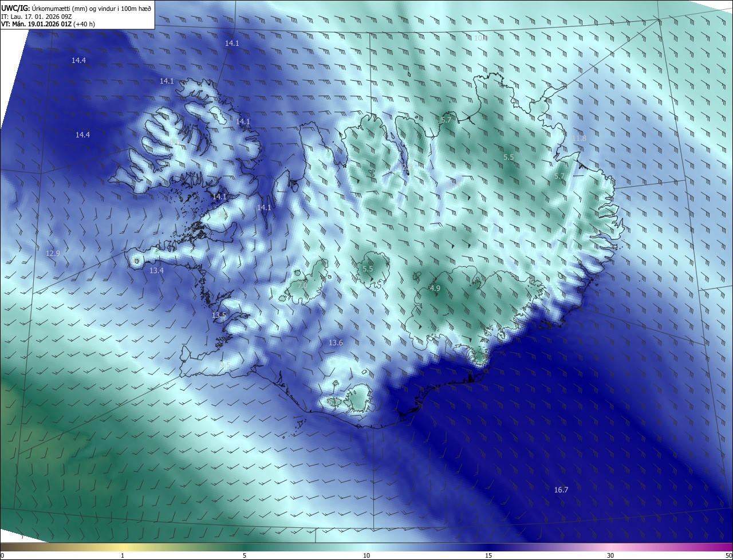Screen dimensions: 733x560
Task: Click the colorbar tick label 30
Action: (610, 555)
